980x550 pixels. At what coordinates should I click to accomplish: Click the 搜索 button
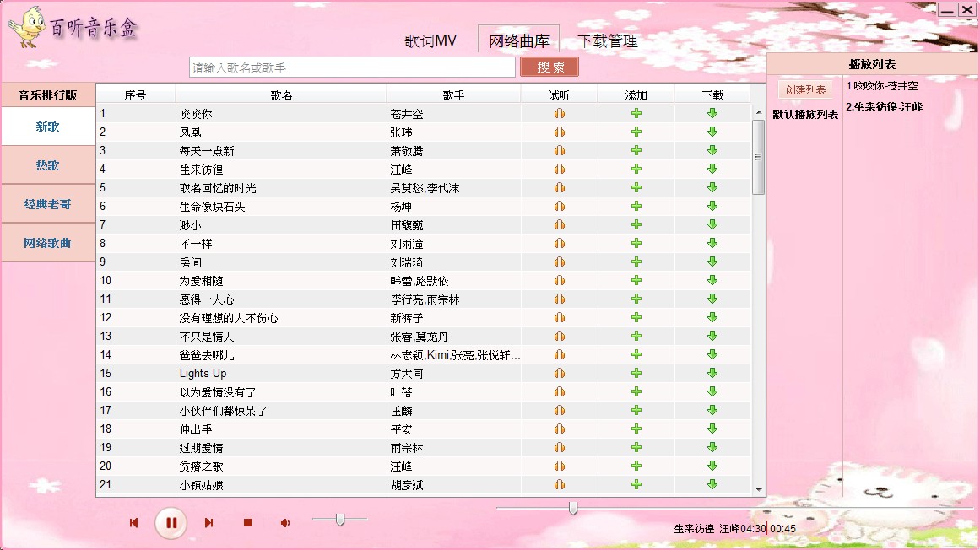point(550,67)
